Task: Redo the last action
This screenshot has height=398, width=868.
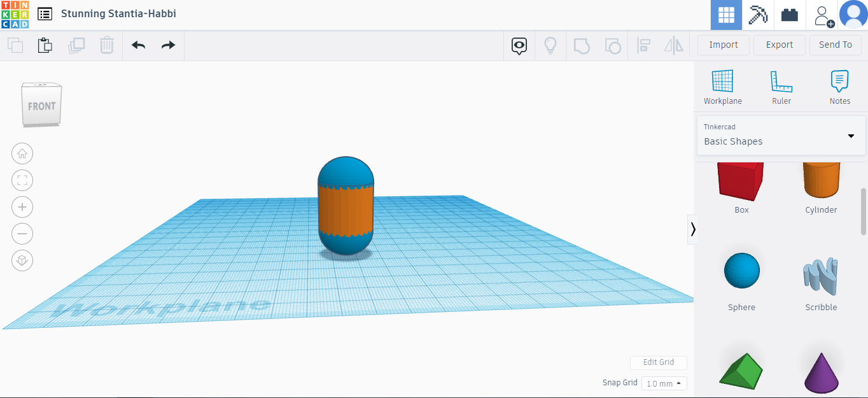Action: 168,45
